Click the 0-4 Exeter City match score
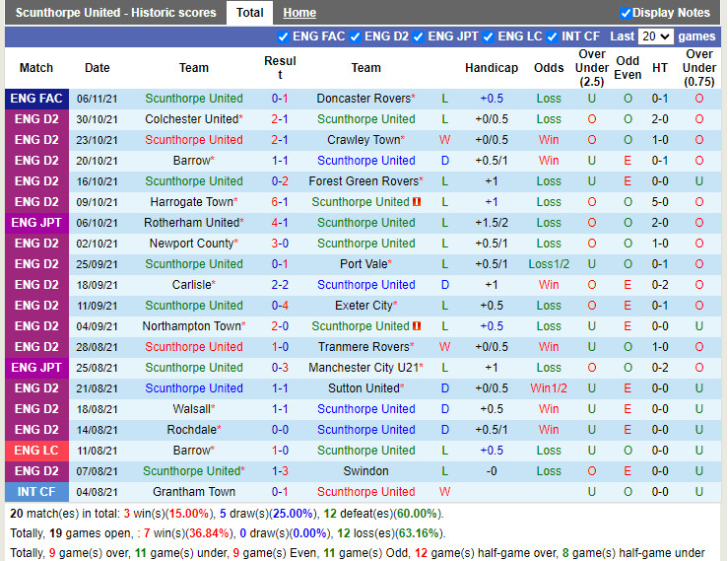Image resolution: width=728 pixels, height=561 pixels. point(280,306)
